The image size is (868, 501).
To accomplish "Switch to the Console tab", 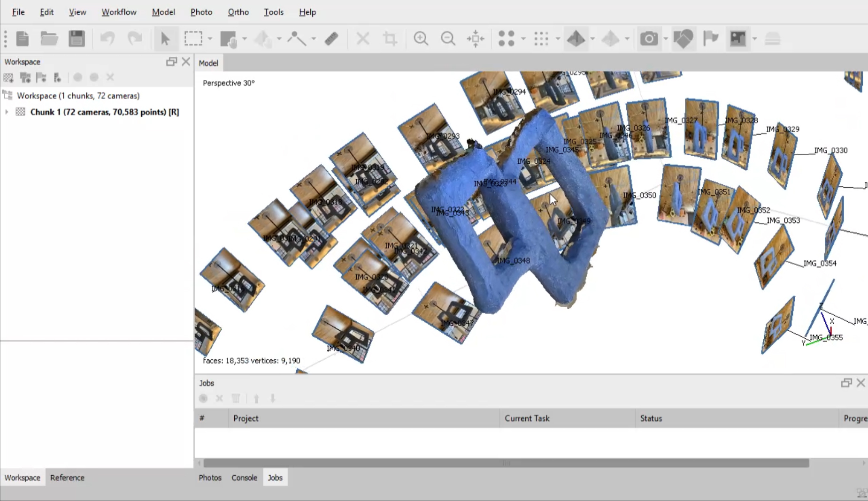I will [244, 478].
